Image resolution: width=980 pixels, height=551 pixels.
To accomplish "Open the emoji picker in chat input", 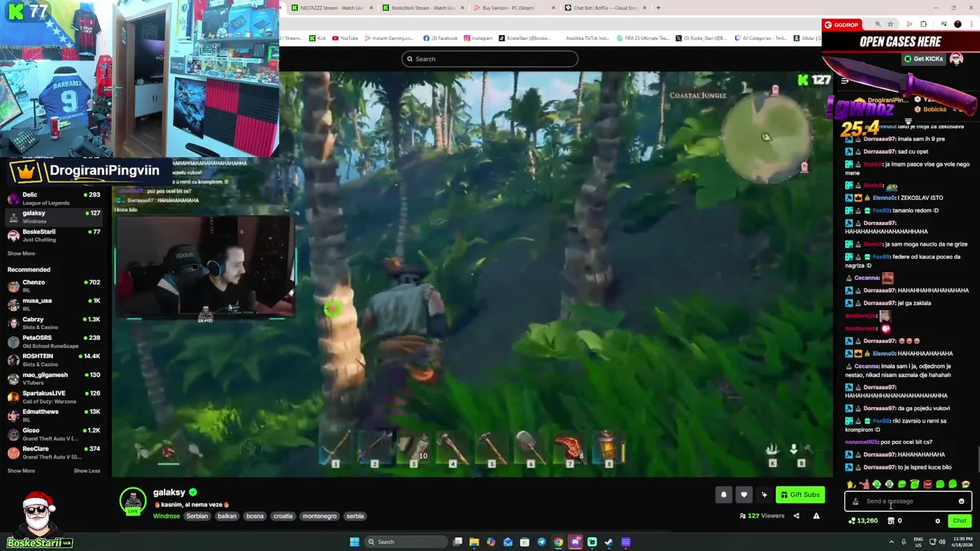I will point(962,501).
